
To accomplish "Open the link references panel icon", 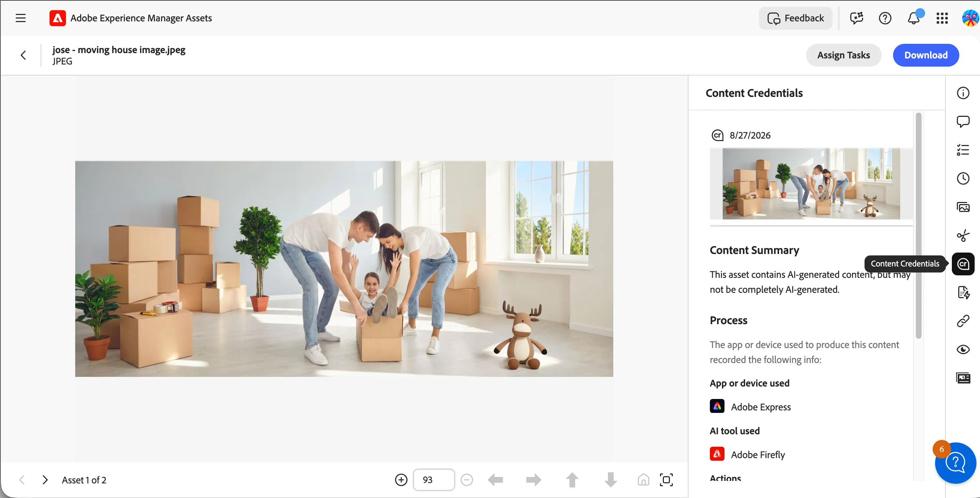I will 963,321.
